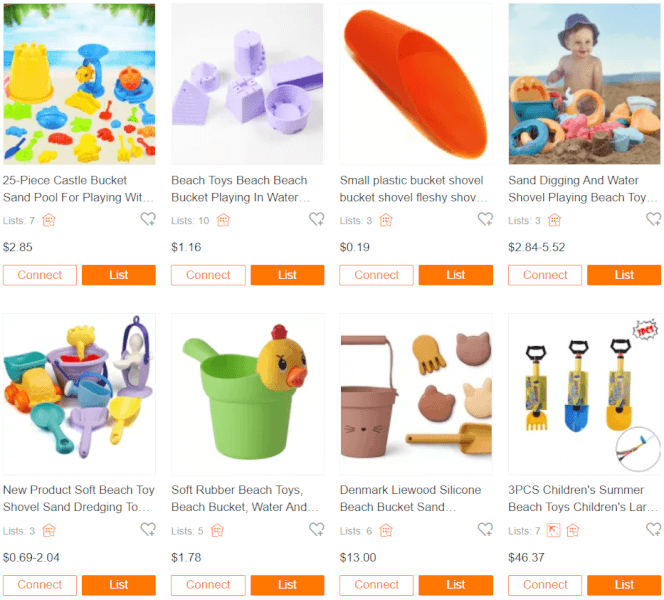
Task: Click heart icon for Denmark Liewood Silicone bucket
Action: (x=485, y=529)
